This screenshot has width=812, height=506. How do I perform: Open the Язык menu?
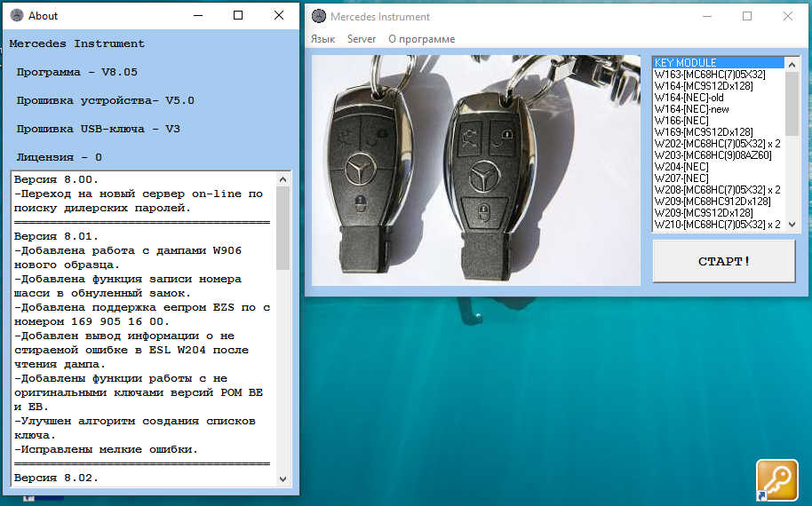[322, 39]
